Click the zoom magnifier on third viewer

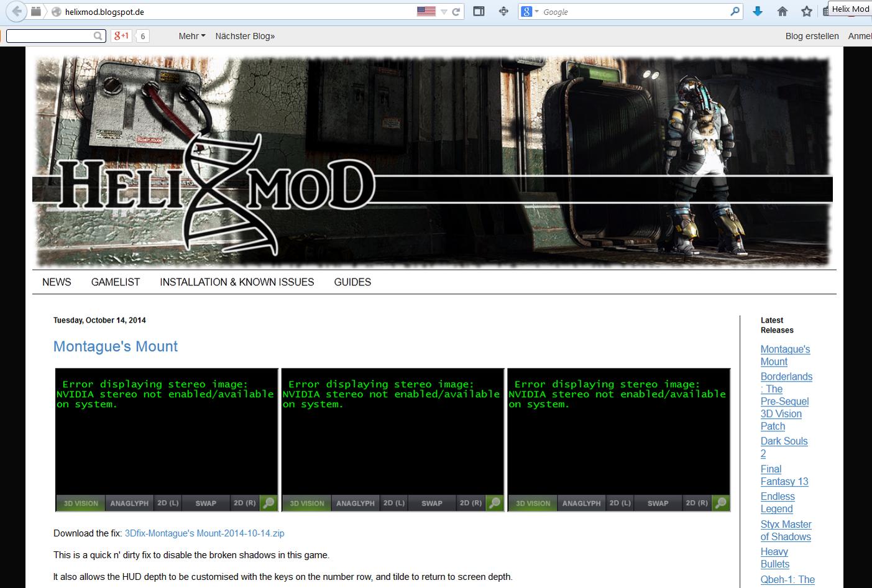tap(721, 503)
